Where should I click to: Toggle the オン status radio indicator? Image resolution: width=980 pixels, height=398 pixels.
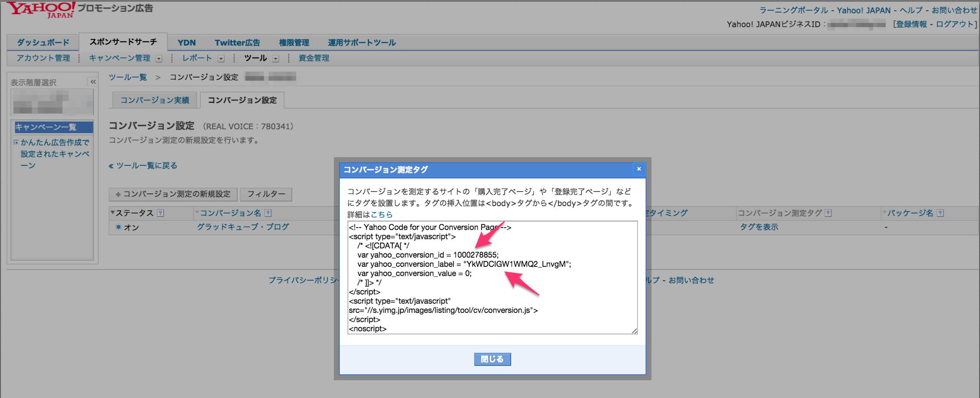pos(118,227)
